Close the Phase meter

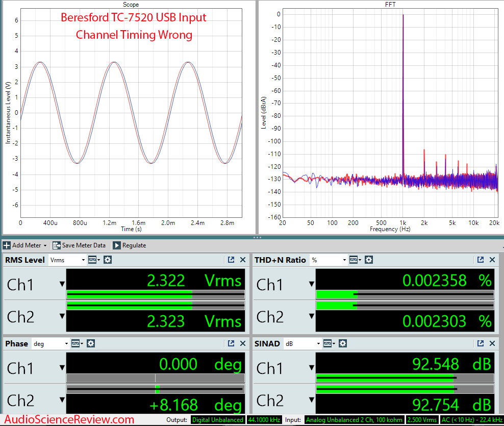(x=243, y=343)
